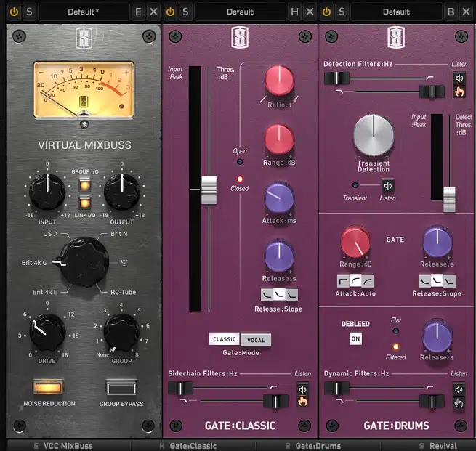Select middle Attack:Auto shape button

[355, 281]
